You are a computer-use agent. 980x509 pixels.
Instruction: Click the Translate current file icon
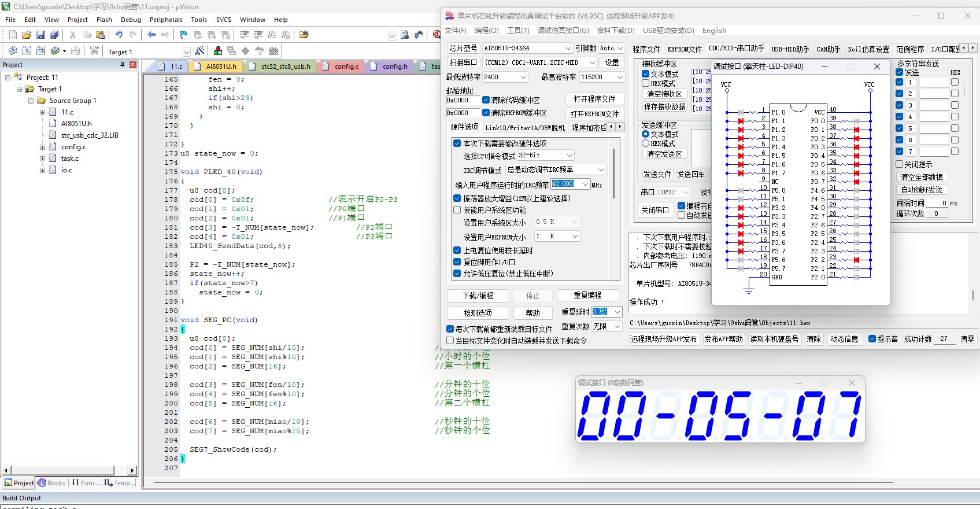[13, 51]
